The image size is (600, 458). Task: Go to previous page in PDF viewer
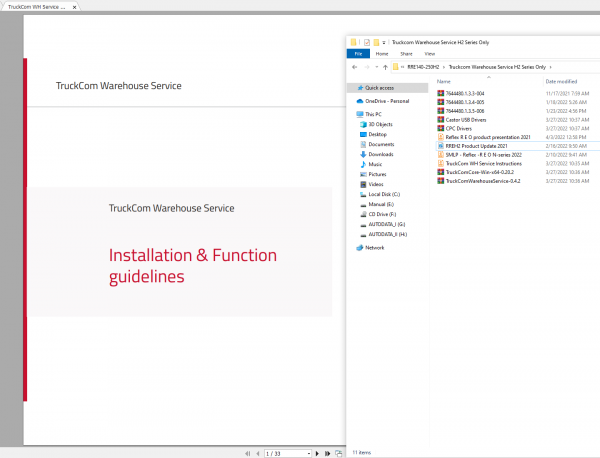[258, 453]
